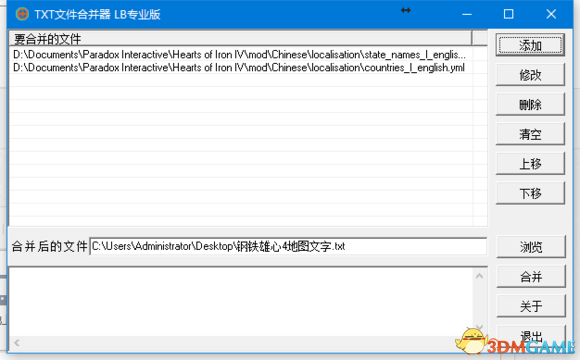Click the log scrollbar up arrow
Screen dimensions: 580x360
tap(479, 276)
